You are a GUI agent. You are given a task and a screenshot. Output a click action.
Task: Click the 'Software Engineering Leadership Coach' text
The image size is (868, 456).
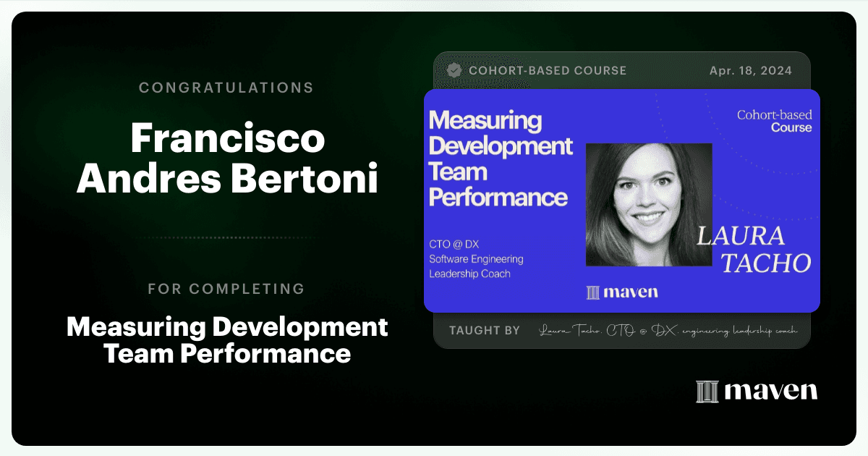coord(476,266)
